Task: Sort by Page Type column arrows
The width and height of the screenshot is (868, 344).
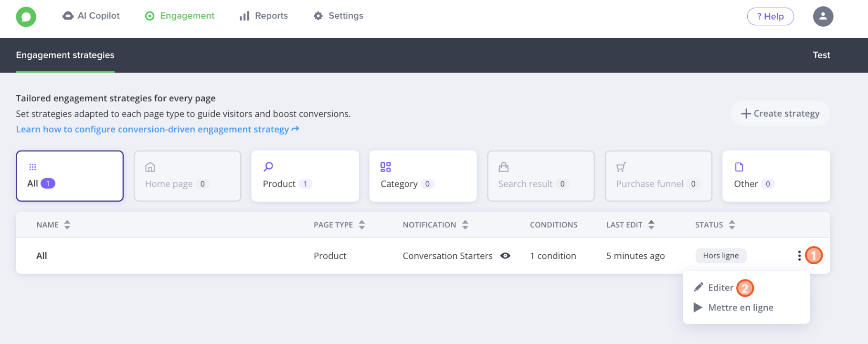Action: (x=361, y=225)
